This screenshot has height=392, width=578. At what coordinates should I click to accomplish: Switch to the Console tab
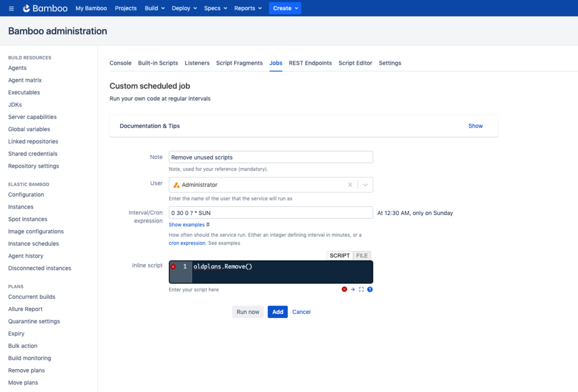coord(121,63)
